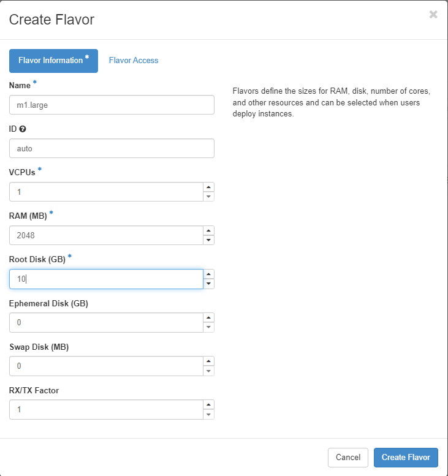Image resolution: width=448 pixels, height=476 pixels.
Task: Increase RX/TX Factor with up arrow
Action: 209,405
